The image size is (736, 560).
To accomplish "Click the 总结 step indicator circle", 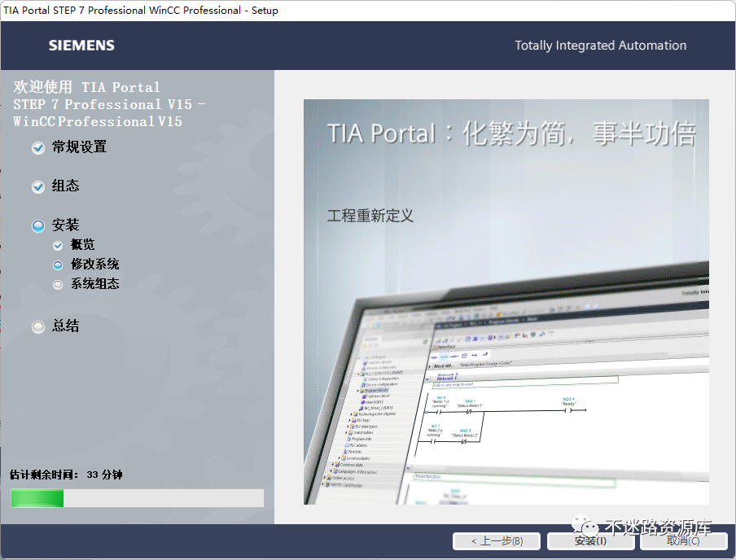I will (38, 326).
